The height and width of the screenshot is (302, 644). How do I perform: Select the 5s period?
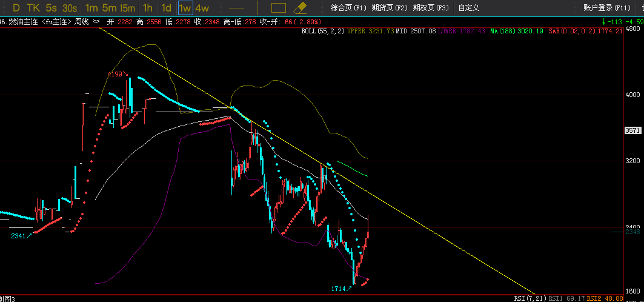(51, 8)
